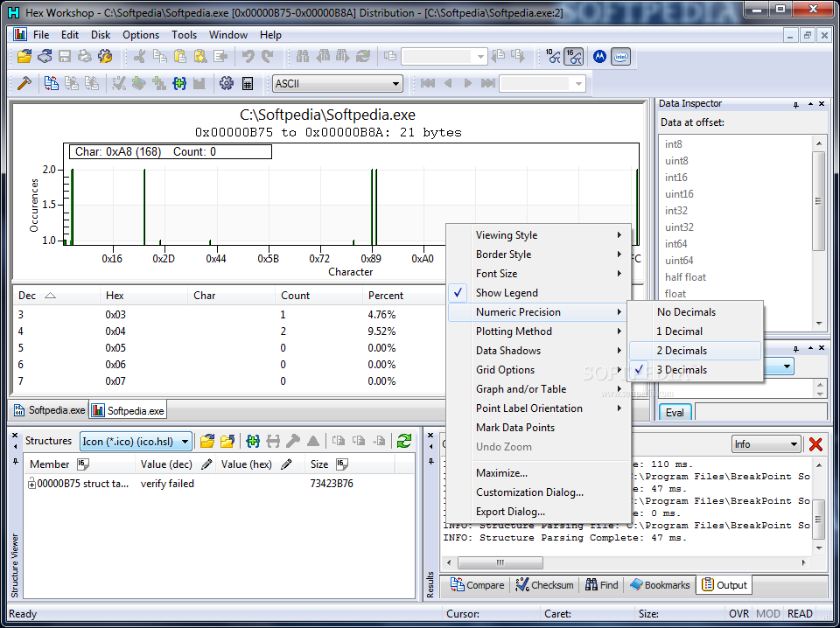Open the Disk menu
The width and height of the screenshot is (840, 628).
click(x=100, y=35)
